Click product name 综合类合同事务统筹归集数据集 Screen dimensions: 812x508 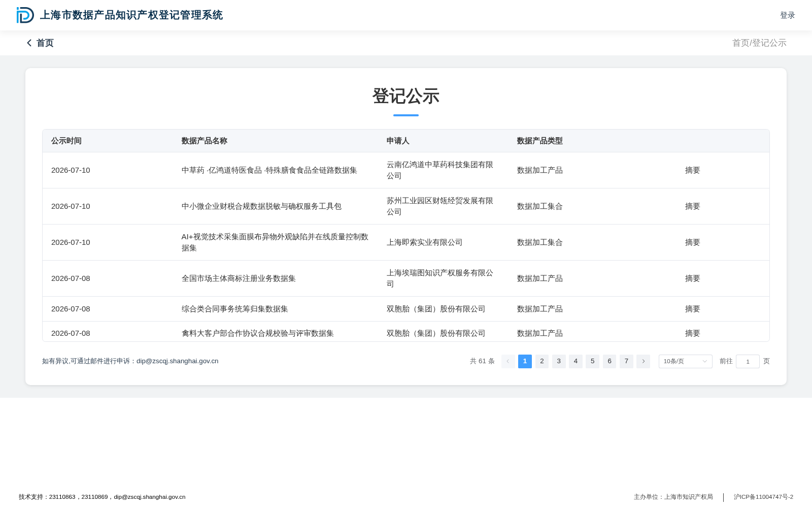(x=235, y=309)
